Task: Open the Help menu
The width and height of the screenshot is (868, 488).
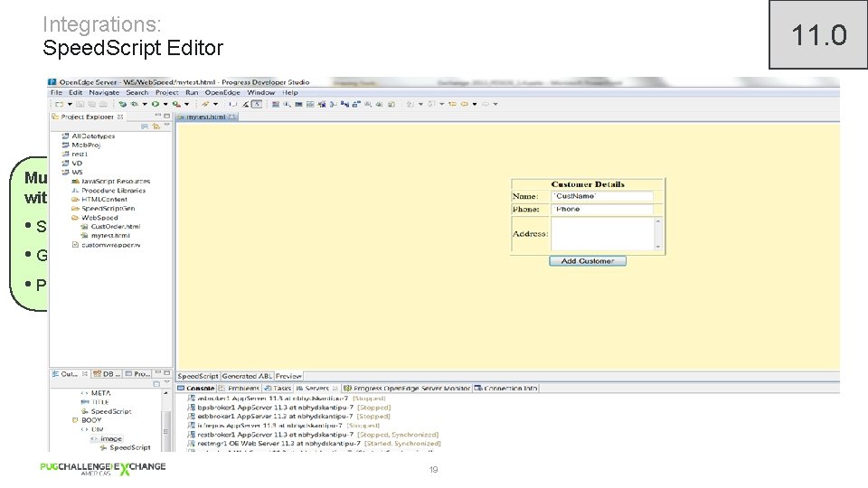Action: point(290,92)
